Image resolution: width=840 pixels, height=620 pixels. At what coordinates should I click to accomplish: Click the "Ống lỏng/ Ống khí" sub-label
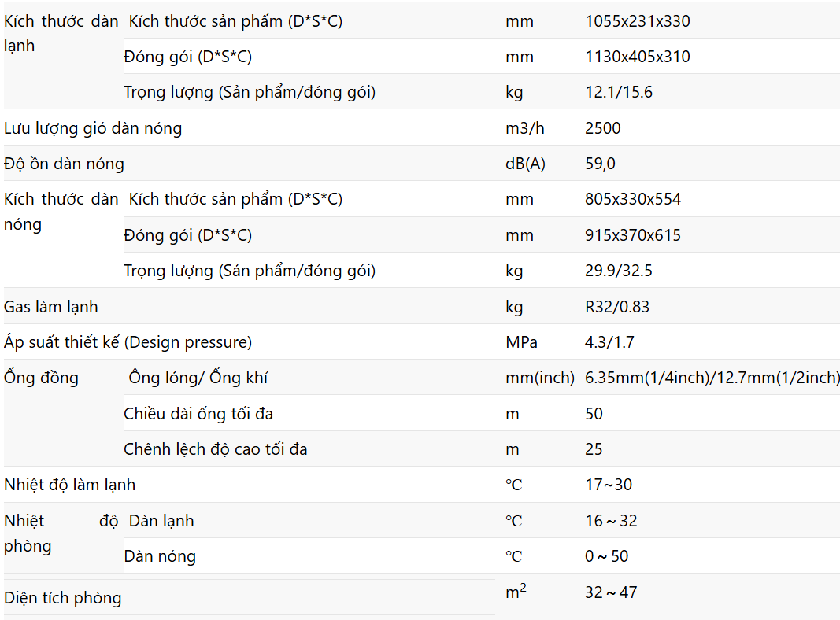[x=198, y=378]
